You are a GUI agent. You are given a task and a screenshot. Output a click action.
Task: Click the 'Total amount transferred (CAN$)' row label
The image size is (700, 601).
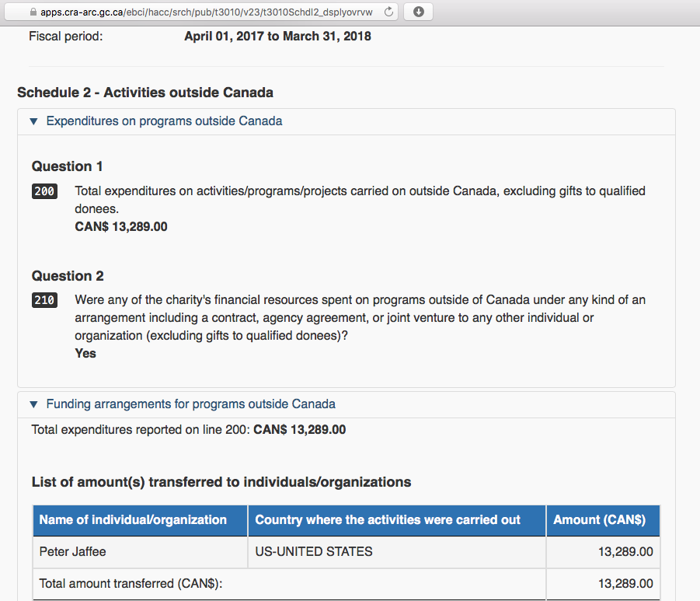point(131,584)
